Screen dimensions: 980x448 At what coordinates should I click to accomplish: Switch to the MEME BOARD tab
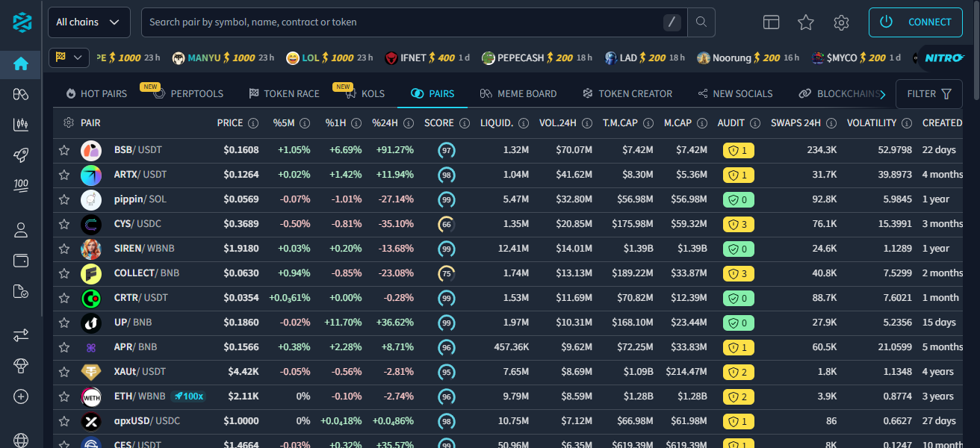(x=518, y=93)
